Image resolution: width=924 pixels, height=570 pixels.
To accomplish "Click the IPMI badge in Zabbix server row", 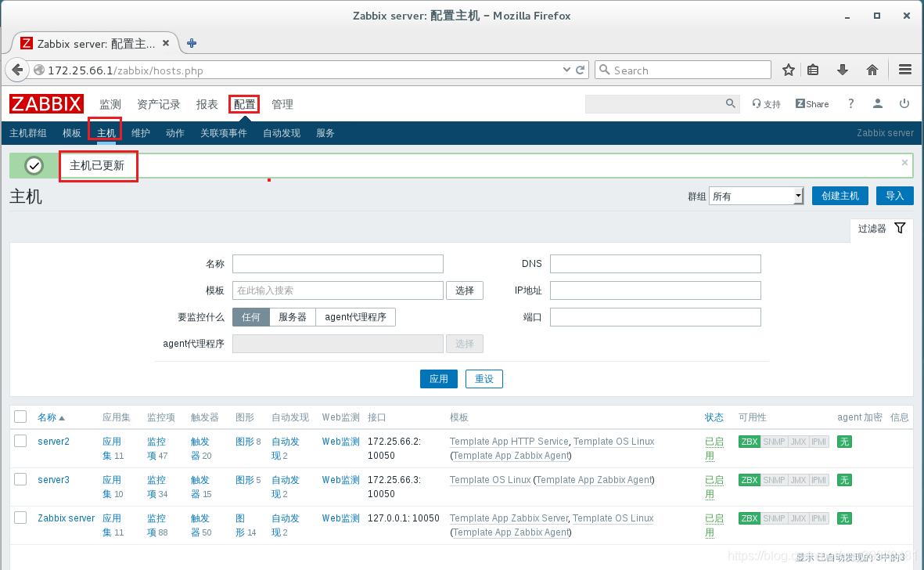I will pos(818,518).
